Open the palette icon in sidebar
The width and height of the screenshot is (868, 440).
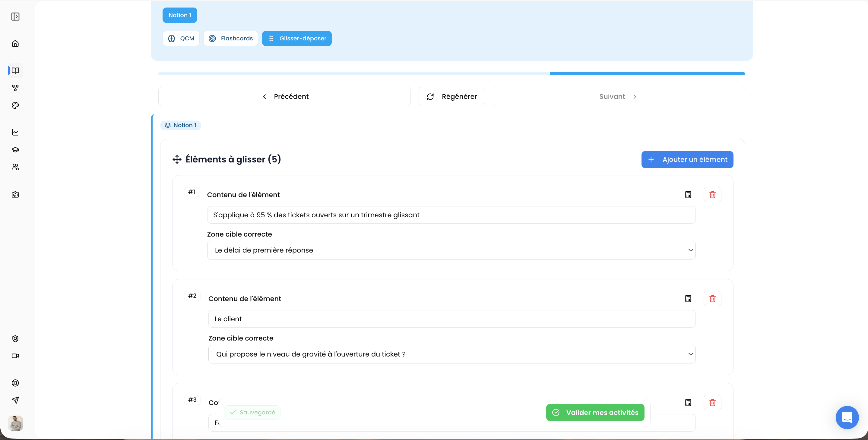[15, 105]
